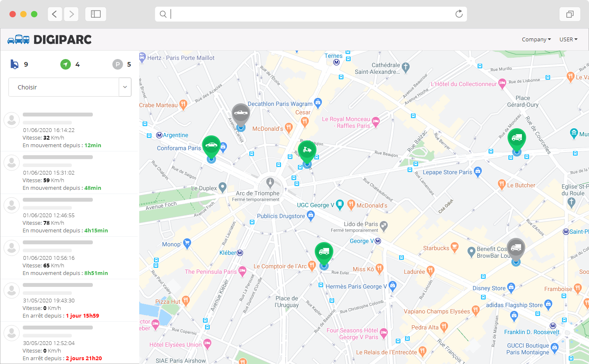Select the gray truck marker near Benefit Cosmetics
589x364 pixels.
pyautogui.click(x=516, y=249)
